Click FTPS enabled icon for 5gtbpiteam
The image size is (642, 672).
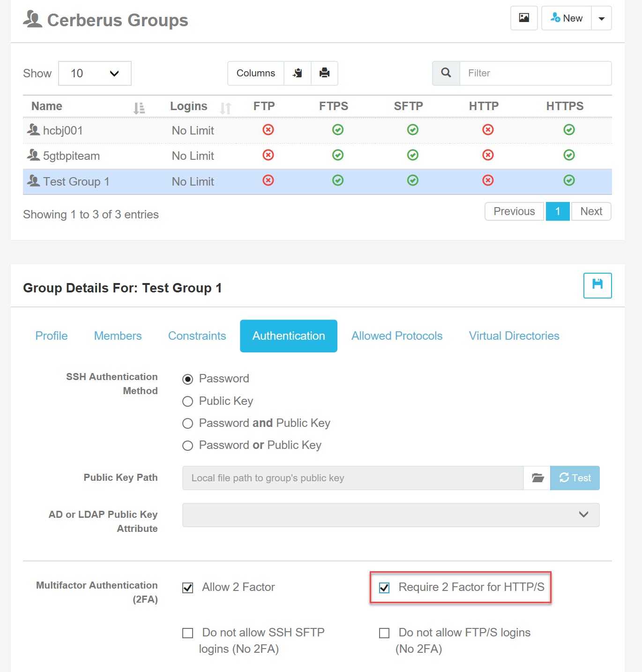338,155
